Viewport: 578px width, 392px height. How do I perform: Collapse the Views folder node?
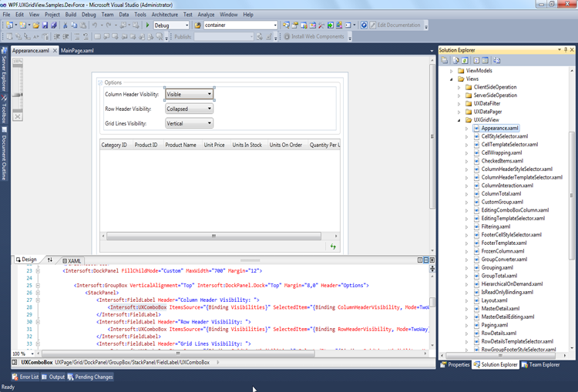point(452,79)
